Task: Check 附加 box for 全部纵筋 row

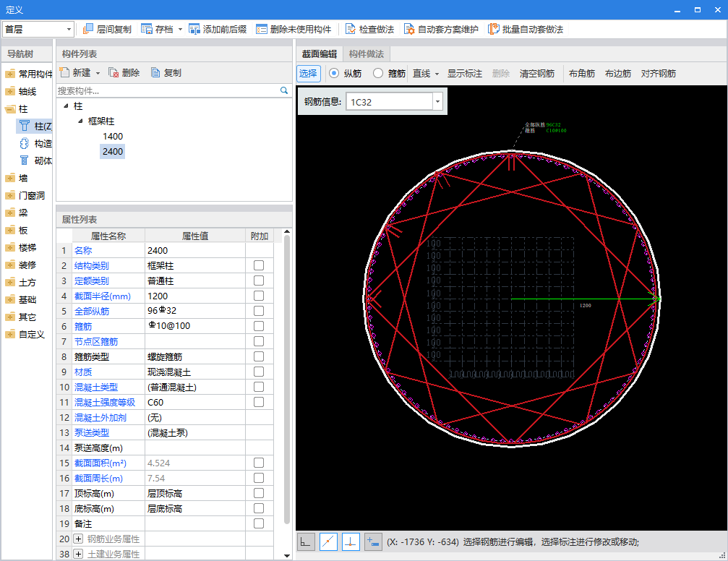Action: [x=259, y=311]
